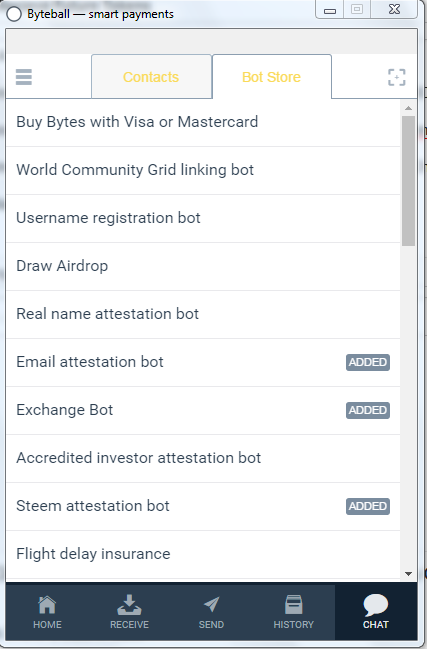427x649 pixels.
Task: Tap the QR code scan icon
Action: tap(396, 77)
